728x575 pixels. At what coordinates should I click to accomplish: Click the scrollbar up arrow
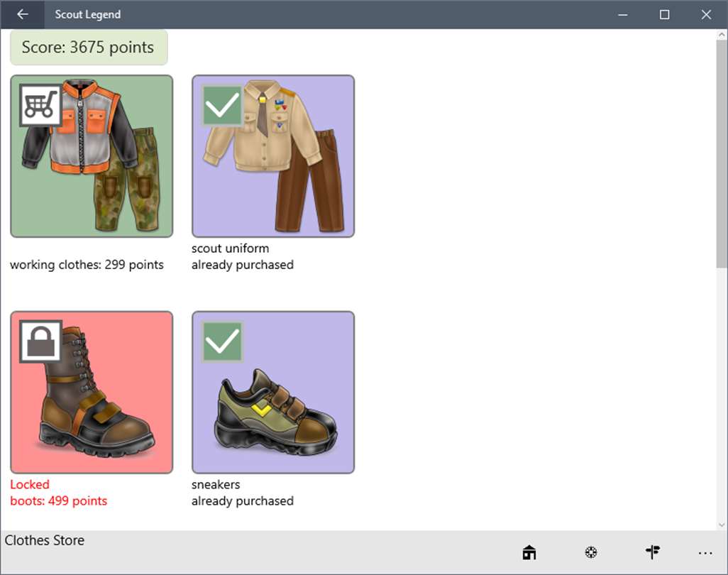click(722, 34)
